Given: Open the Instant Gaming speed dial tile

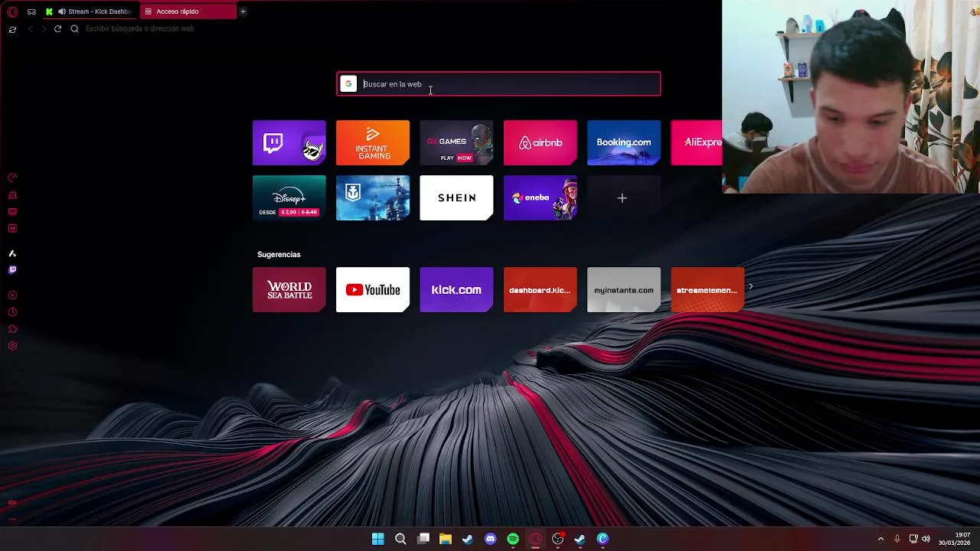Looking at the screenshot, I should pos(373,142).
